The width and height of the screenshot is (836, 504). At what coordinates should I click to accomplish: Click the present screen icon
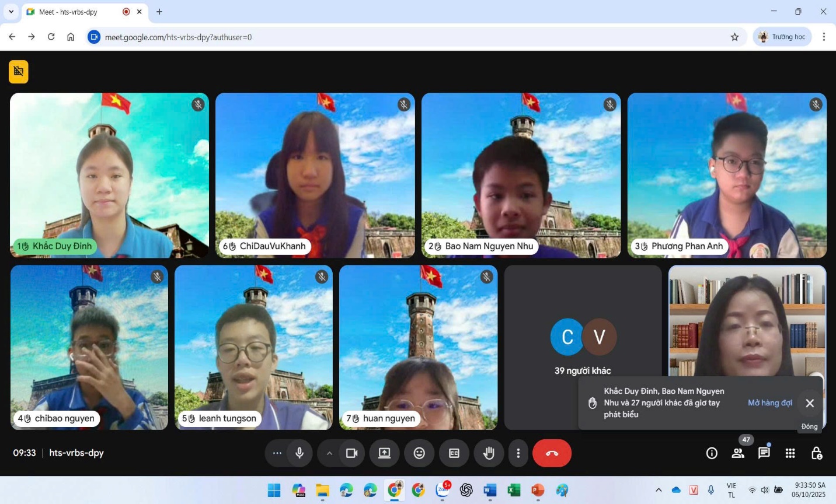pos(384,453)
